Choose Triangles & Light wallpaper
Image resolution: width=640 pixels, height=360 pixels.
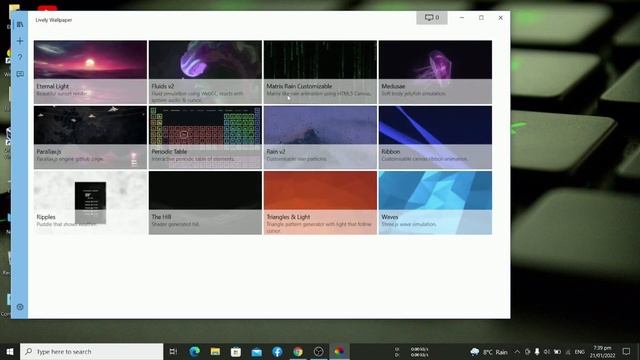point(320,202)
